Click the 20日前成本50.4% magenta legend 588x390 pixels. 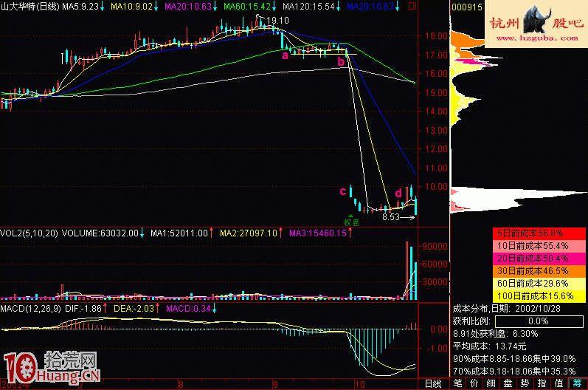pyautogui.click(x=539, y=259)
